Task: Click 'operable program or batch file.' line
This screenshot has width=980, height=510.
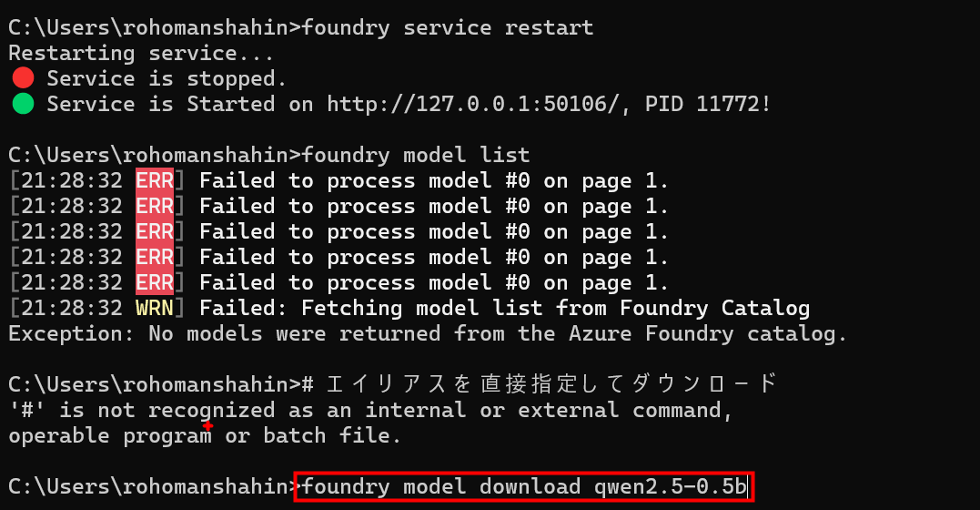Action: point(205,436)
